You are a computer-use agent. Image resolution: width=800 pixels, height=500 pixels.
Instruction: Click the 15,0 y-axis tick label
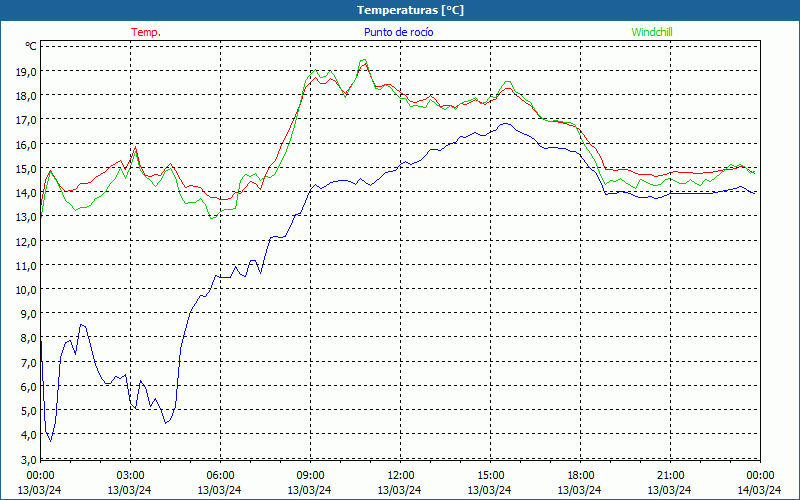pos(24,169)
